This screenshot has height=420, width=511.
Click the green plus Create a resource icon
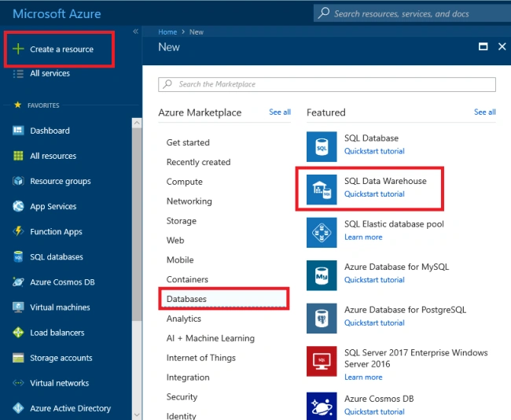tap(18, 49)
